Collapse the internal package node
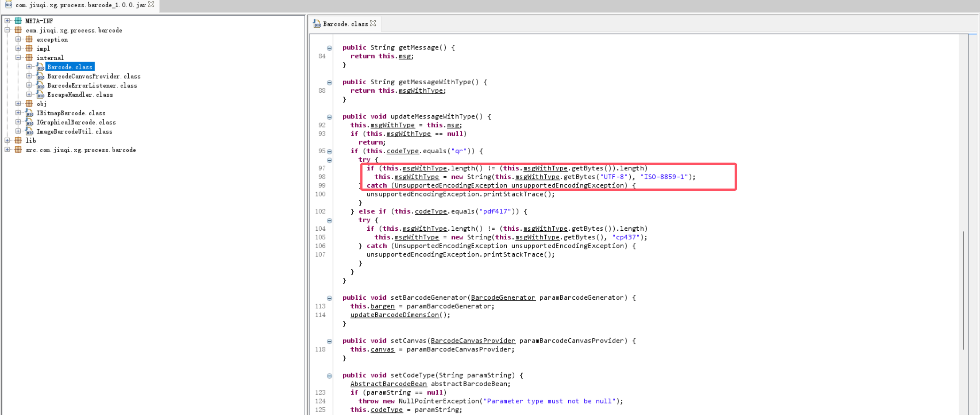The image size is (980, 415). [x=18, y=57]
